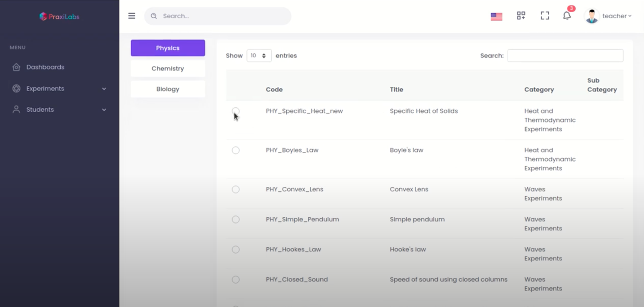Click the Simple pendulum title cell

pos(417,220)
